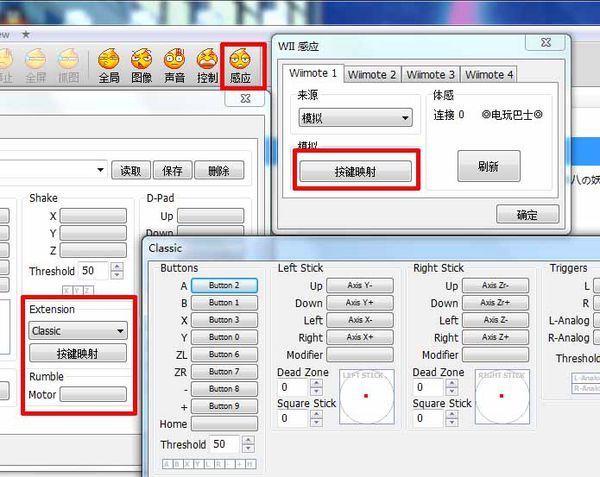Click the D-Pad Up mapping button
Screen dimensions: 600x477
click(210, 216)
